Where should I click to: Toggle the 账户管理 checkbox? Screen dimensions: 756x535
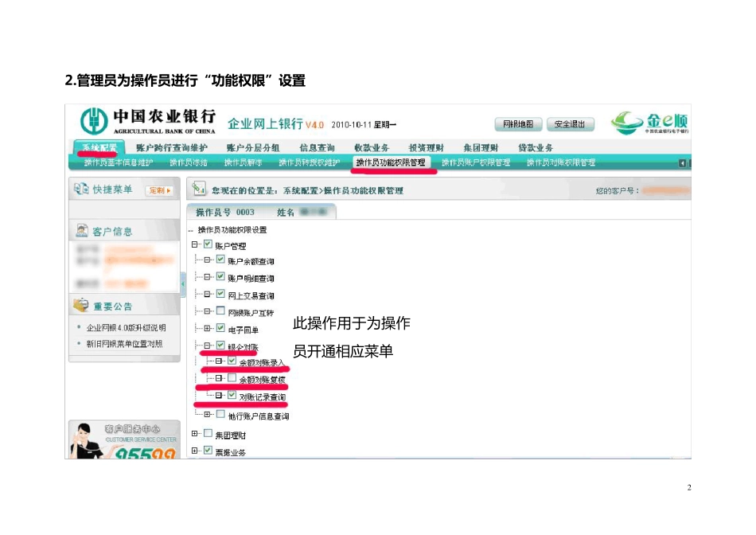coord(208,244)
